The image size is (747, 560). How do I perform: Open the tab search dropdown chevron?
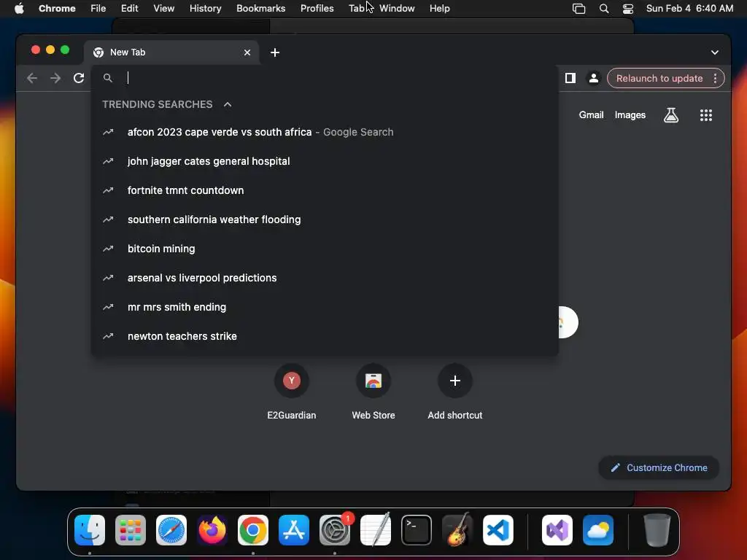tap(715, 52)
